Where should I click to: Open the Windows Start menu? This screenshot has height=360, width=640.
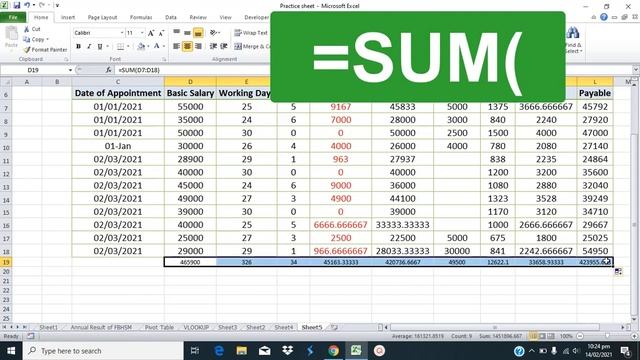pos(11,351)
